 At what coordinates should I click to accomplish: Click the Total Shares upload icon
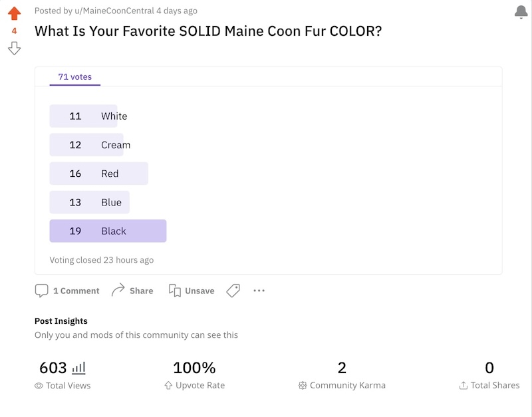pyautogui.click(x=464, y=386)
